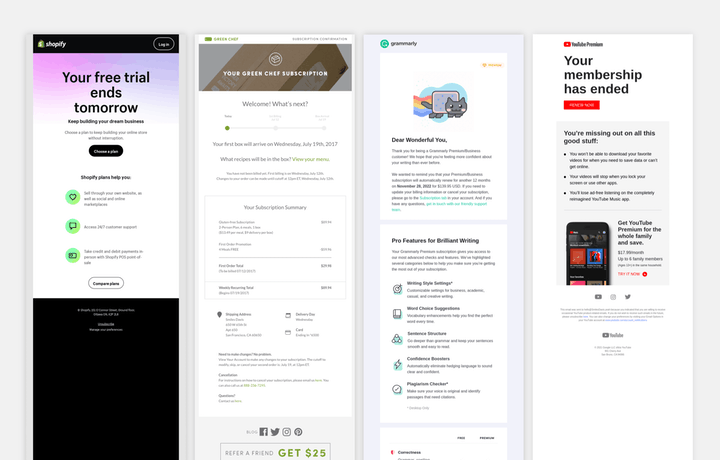Click the box icon in Green Chef banner
720x460 pixels.
pos(276,59)
